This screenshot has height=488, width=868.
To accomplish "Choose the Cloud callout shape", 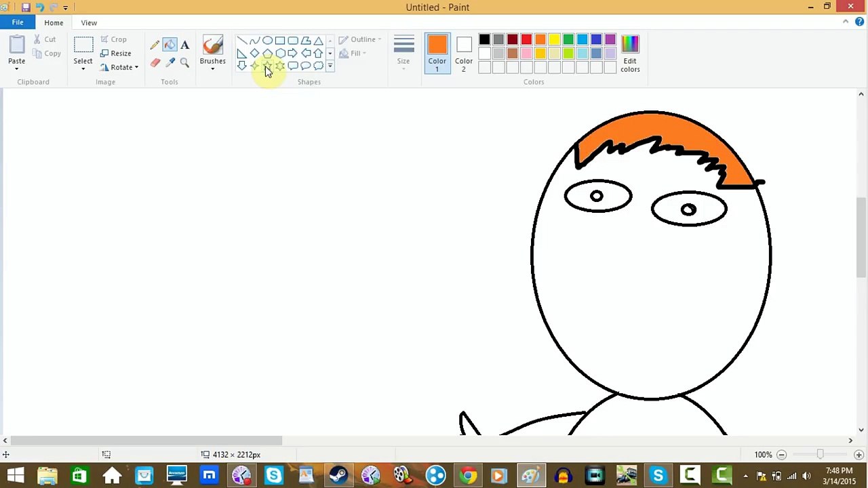I will click(x=318, y=66).
